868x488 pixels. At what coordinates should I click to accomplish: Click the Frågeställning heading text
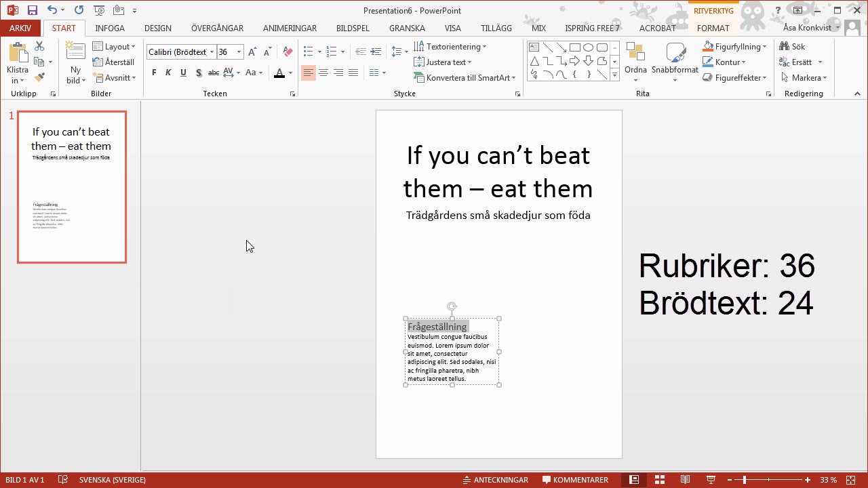click(x=437, y=327)
